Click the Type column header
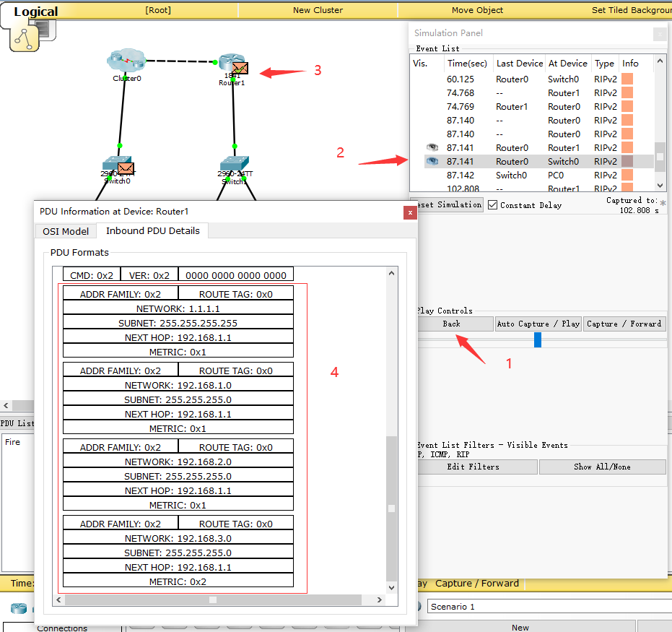The image size is (672, 632). tap(604, 64)
